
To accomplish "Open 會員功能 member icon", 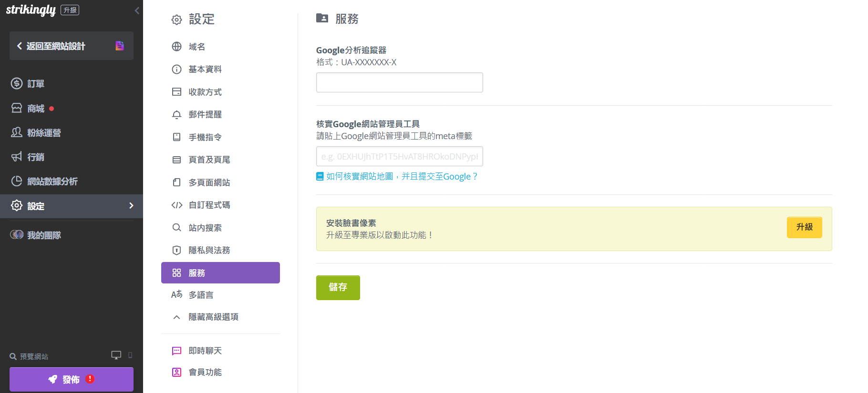I will 177,372.
